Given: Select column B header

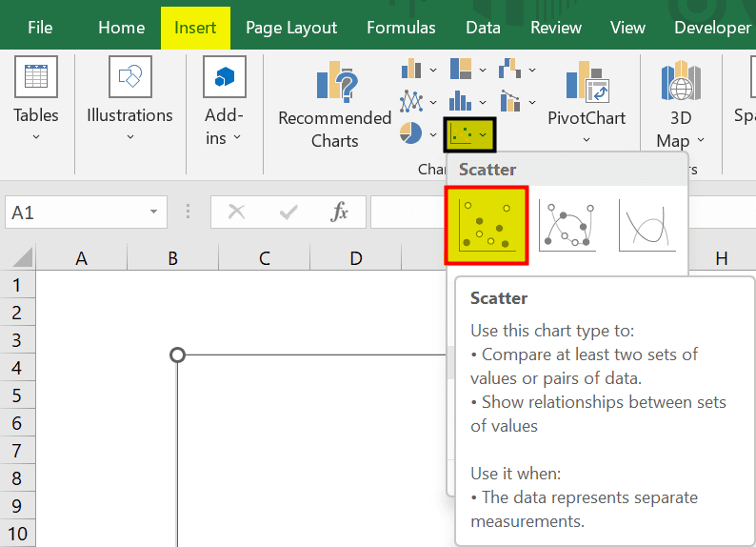Looking at the screenshot, I should pos(172,258).
